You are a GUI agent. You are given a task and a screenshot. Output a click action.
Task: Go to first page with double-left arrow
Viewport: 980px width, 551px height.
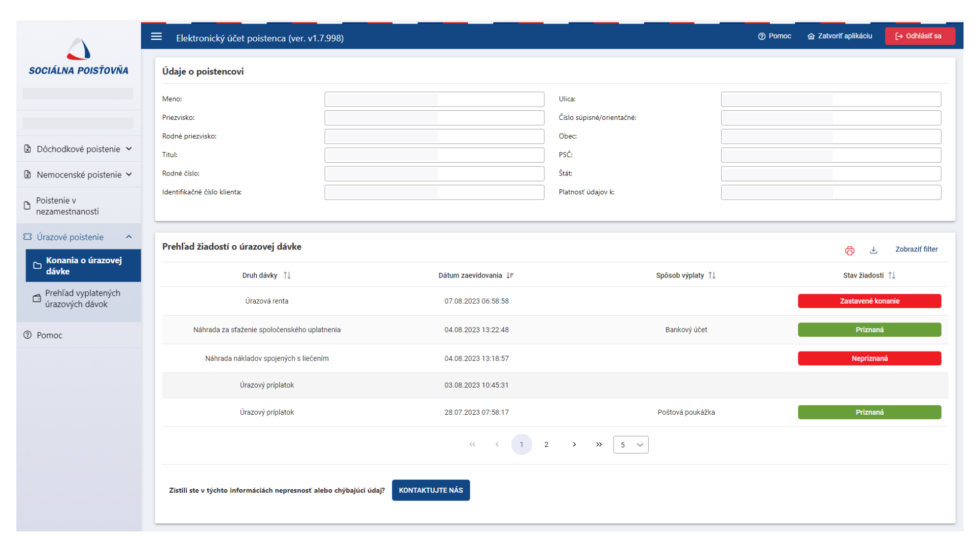tap(472, 444)
